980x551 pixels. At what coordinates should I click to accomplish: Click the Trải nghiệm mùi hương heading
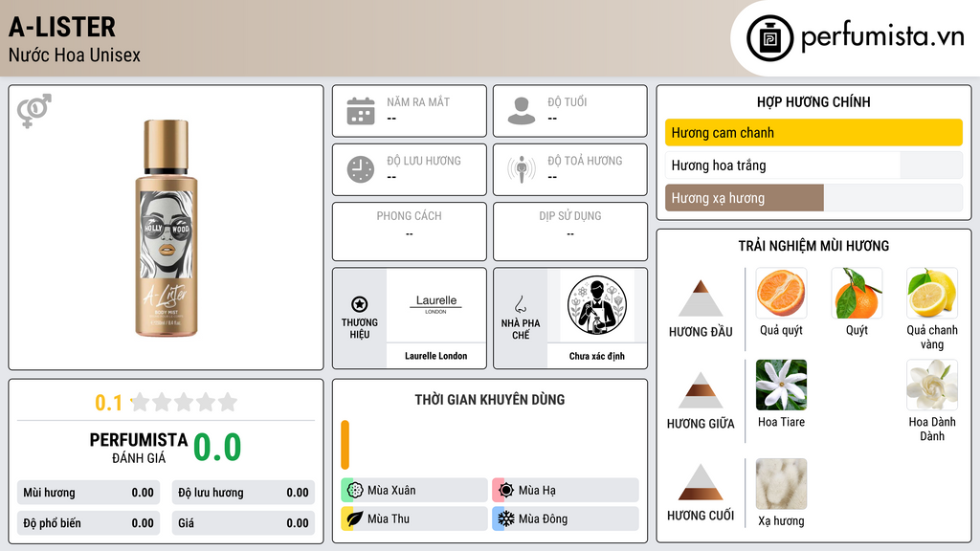click(813, 246)
